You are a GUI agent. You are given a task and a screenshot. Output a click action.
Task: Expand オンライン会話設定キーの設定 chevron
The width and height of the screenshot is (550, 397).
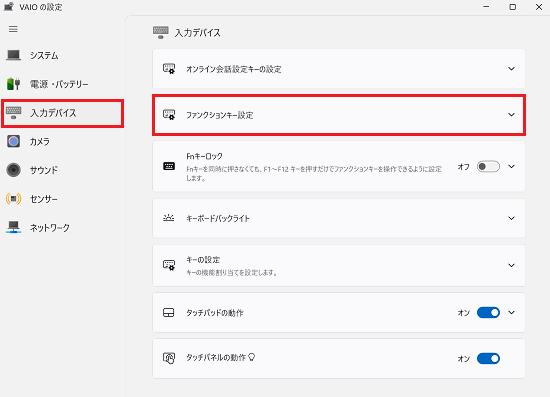[511, 69]
